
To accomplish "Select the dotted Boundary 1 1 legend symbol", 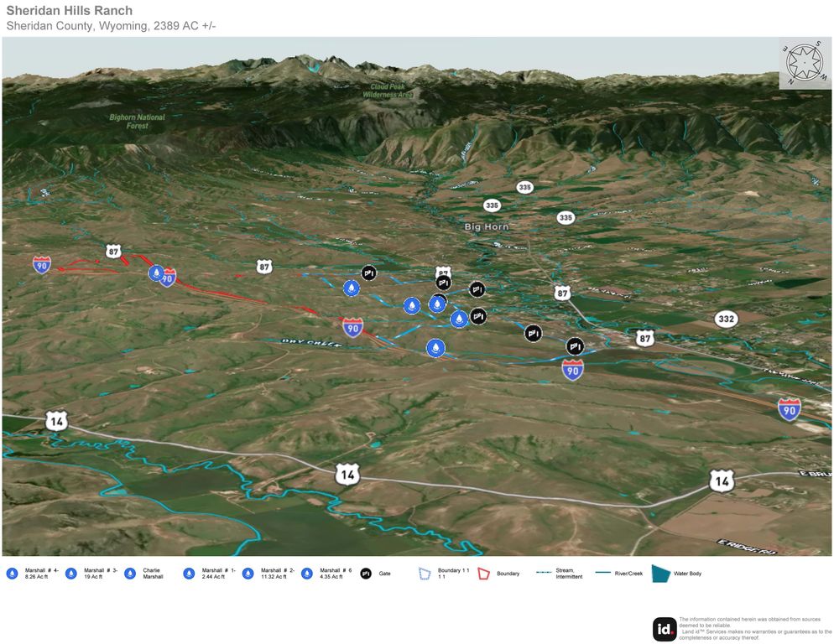I will point(425,574).
